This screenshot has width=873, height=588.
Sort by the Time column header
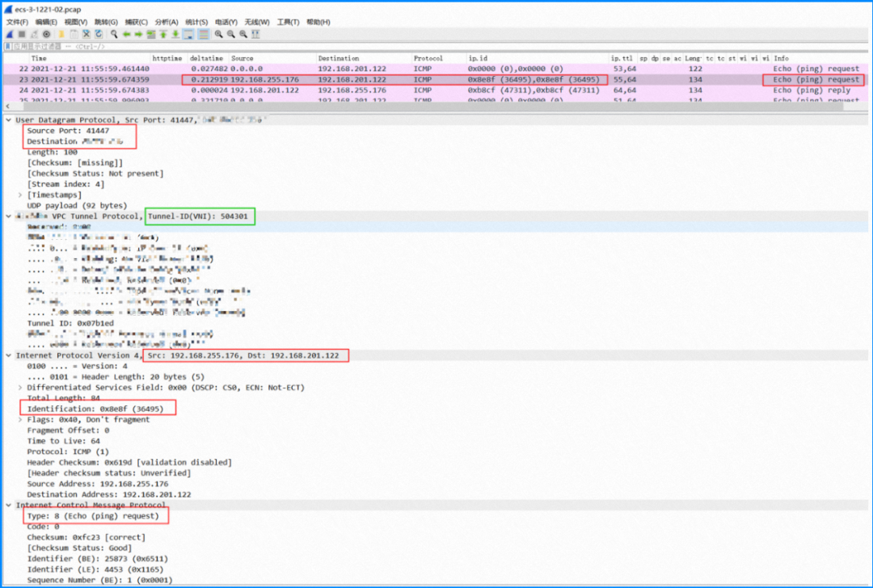pyautogui.click(x=89, y=58)
